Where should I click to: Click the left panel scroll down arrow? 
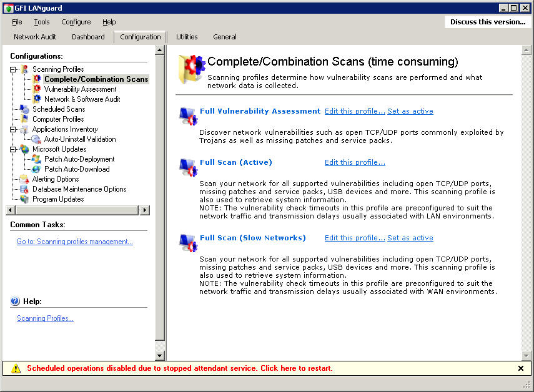(x=159, y=356)
